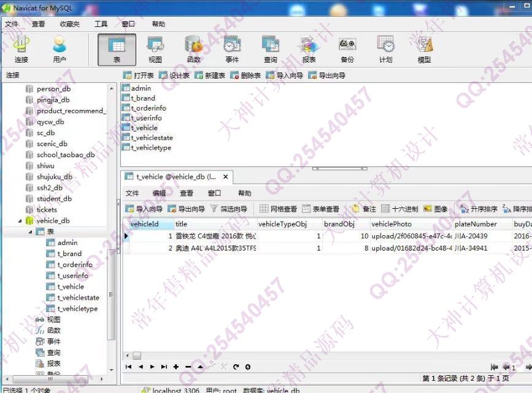The width and height of the screenshot is (532, 393).
Task: Delete record with minus button
Action: 188,367
